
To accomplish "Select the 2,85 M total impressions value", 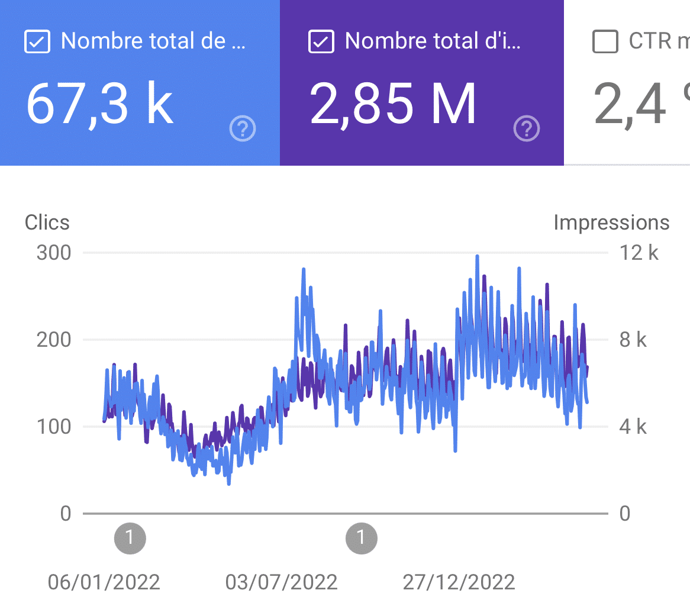I will (x=392, y=104).
